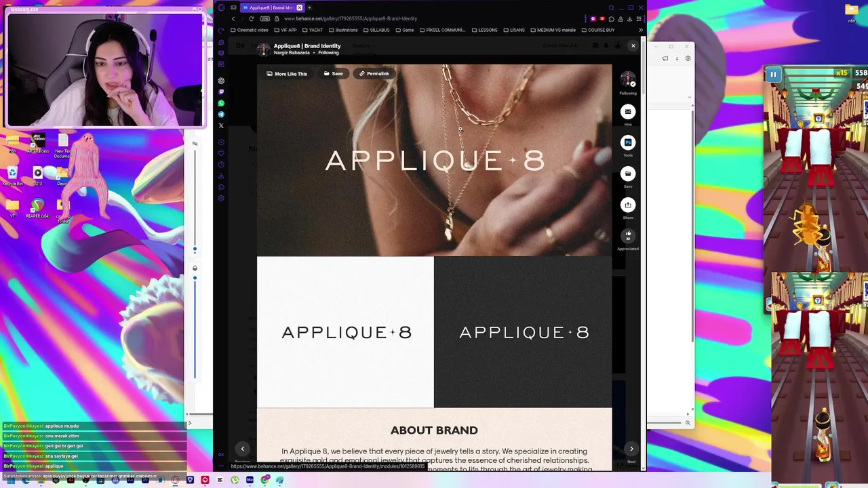Open X (Twitter) in Opera sidebar

coord(221,125)
